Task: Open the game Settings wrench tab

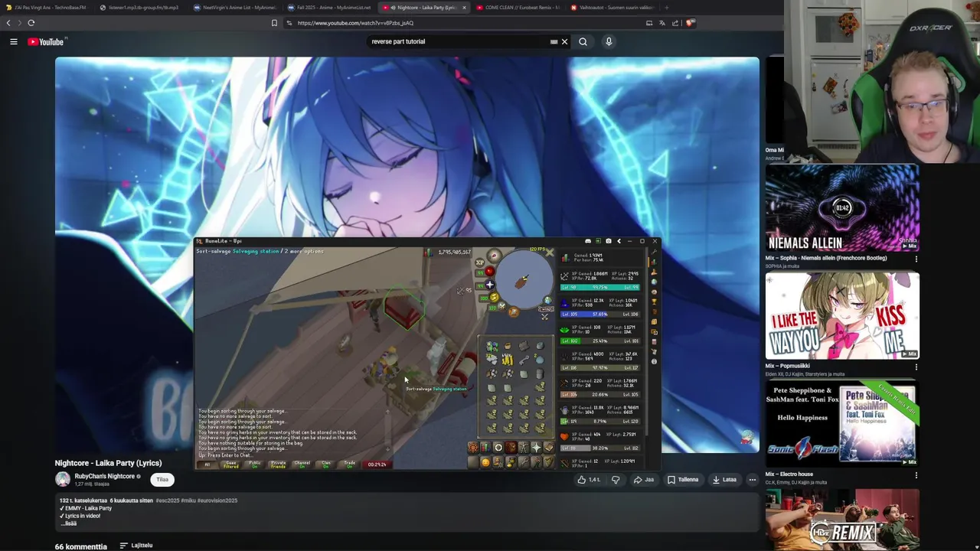Action: pos(524,462)
